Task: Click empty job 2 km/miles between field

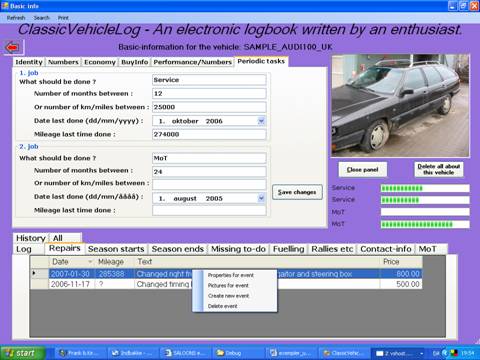Action: point(209,184)
